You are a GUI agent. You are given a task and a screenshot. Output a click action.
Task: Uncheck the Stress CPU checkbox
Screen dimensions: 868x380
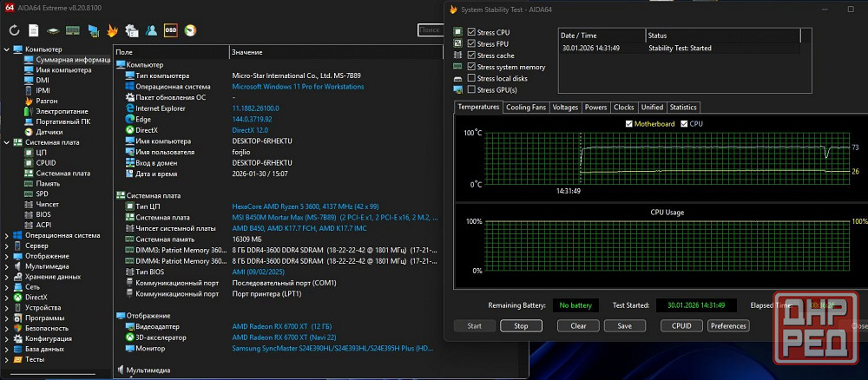click(471, 32)
